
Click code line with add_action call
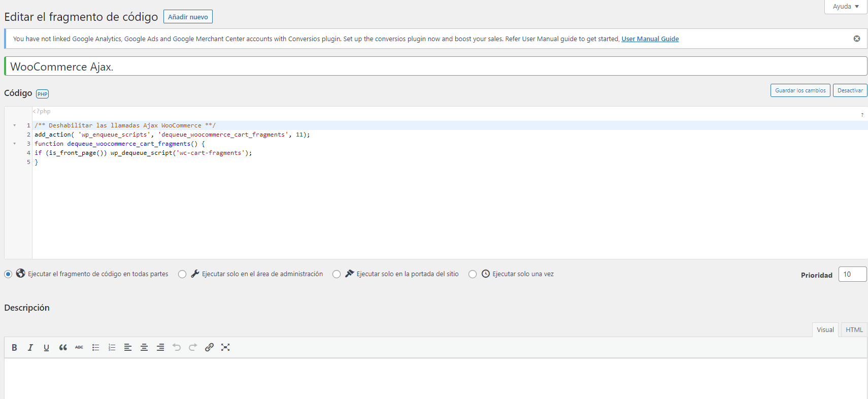click(172, 135)
